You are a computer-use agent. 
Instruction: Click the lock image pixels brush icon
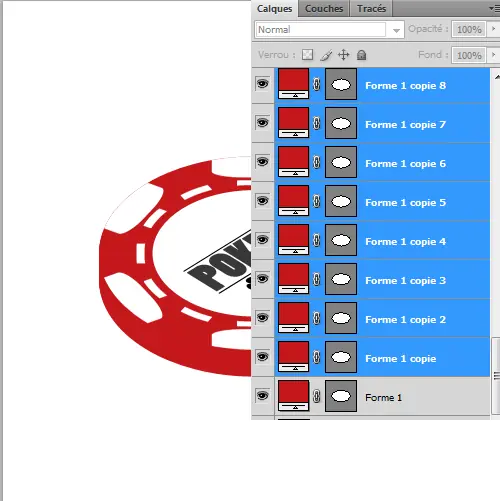tap(326, 55)
